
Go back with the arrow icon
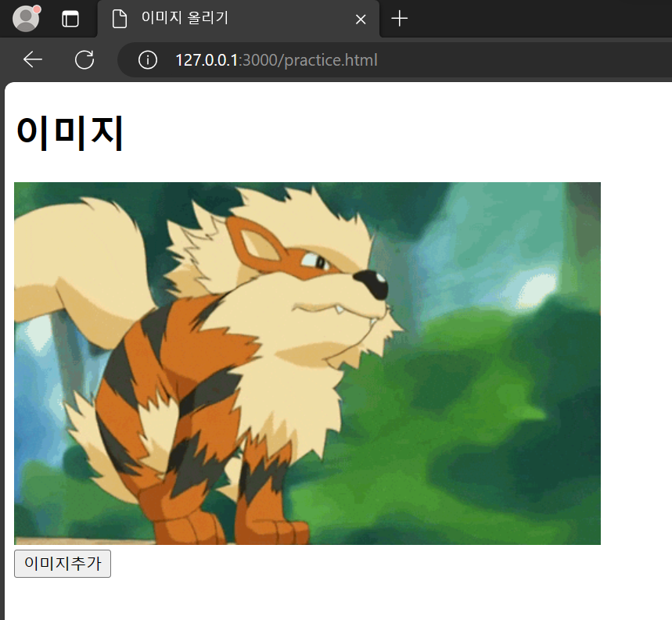[x=33, y=59]
